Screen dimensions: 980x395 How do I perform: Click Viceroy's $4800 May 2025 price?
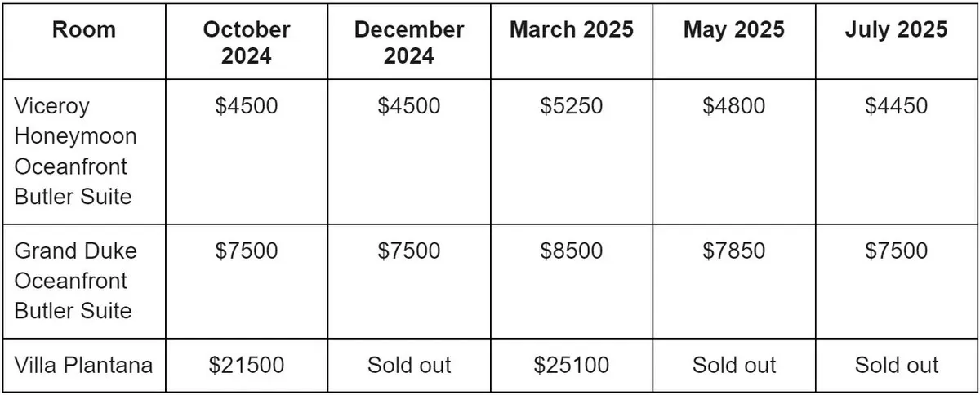tap(733, 107)
